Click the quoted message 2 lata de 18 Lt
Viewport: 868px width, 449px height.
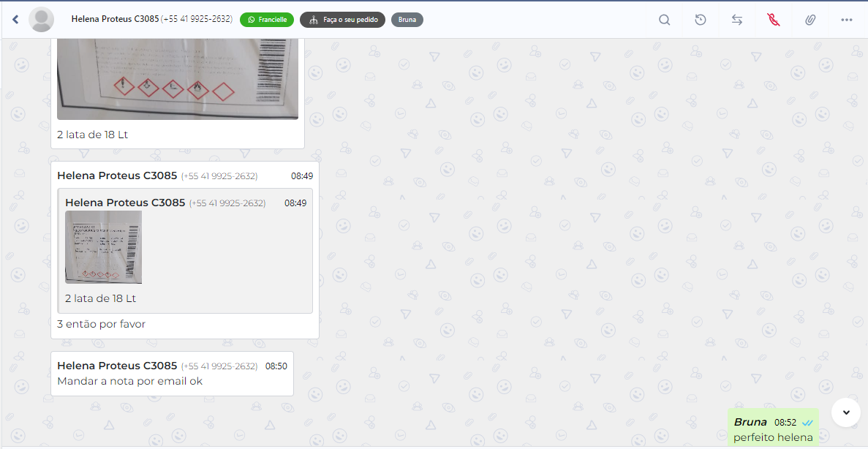tap(100, 298)
